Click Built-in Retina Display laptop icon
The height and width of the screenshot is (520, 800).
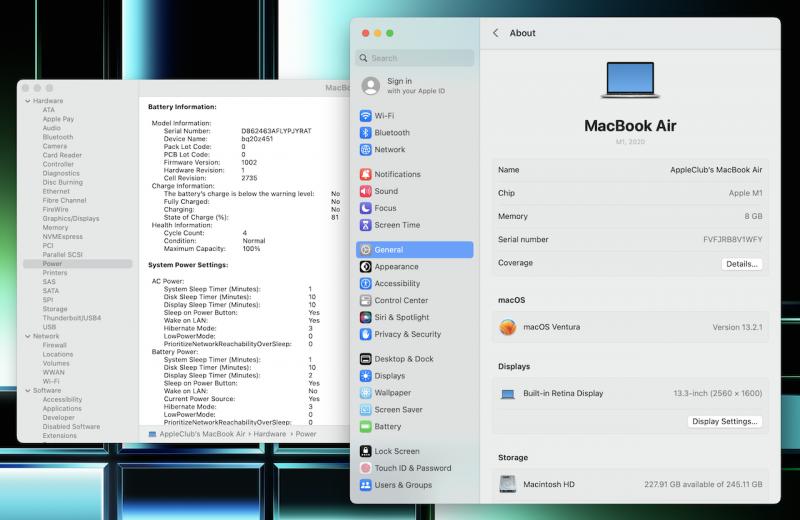pyautogui.click(x=508, y=394)
